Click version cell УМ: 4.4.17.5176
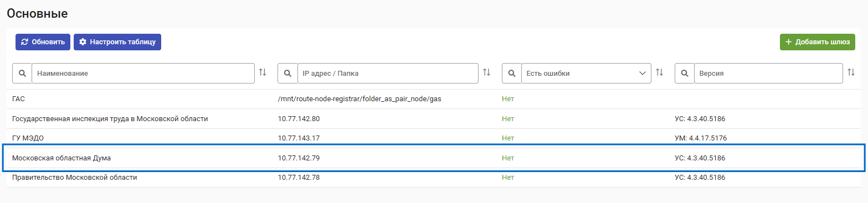This screenshot has width=868, height=203. (701, 138)
